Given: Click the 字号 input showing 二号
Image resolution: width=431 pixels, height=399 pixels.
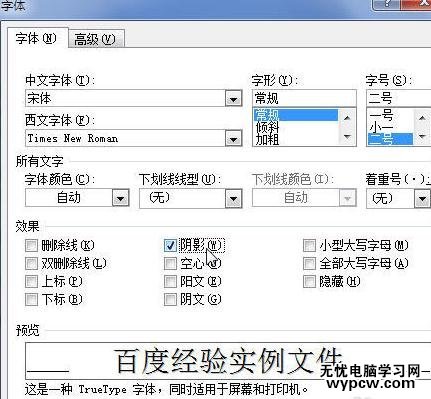Looking at the screenshot, I should (x=399, y=98).
